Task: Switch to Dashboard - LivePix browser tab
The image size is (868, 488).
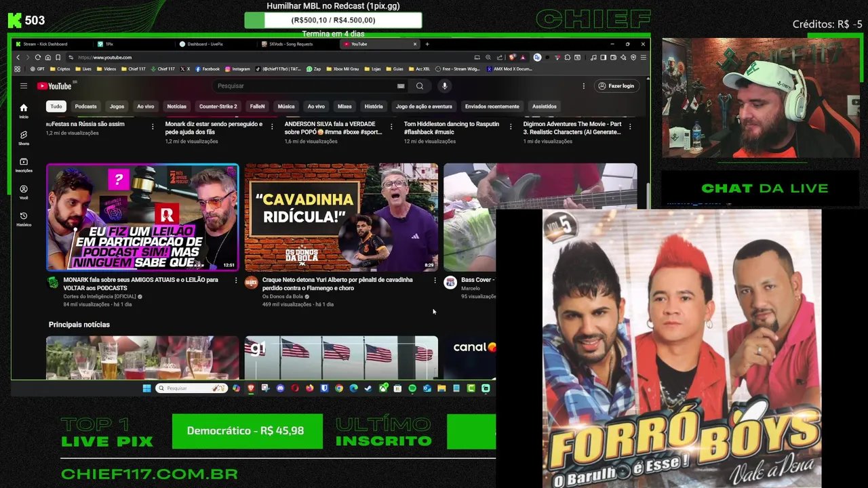Action: pos(214,44)
